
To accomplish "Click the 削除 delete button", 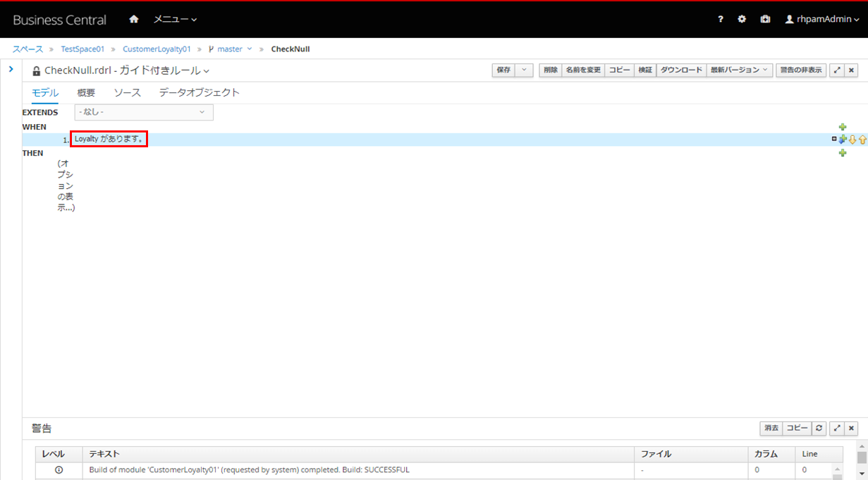I will click(550, 70).
